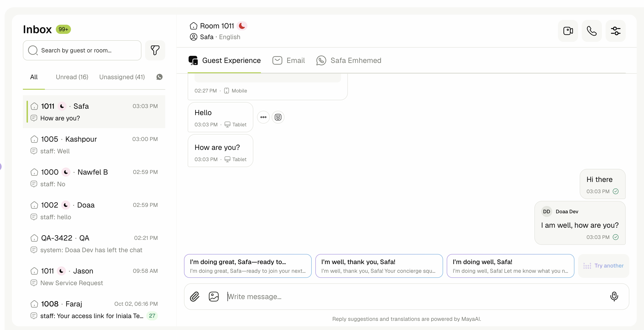
Task: Click the search magnifier icon
Action: click(33, 50)
